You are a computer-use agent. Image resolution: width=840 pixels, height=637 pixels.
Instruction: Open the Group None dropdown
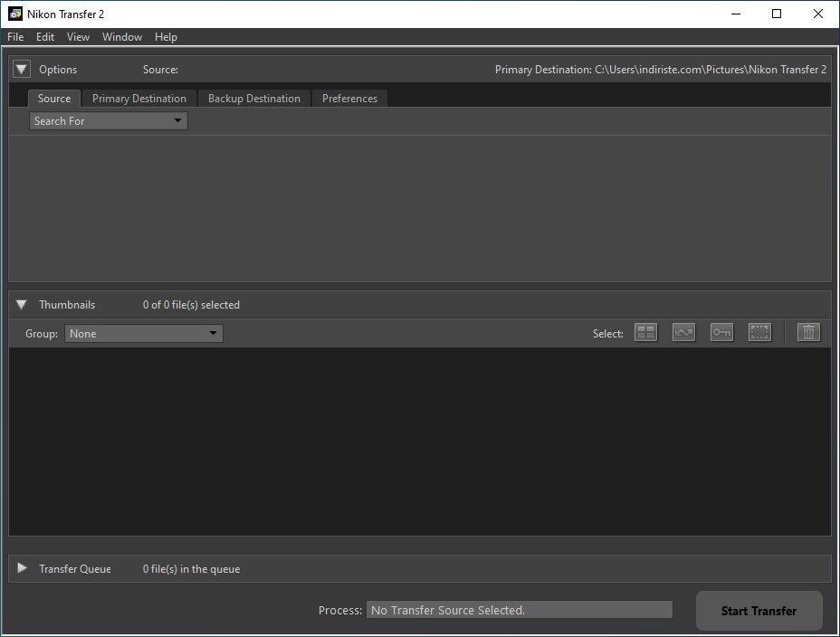coord(144,334)
